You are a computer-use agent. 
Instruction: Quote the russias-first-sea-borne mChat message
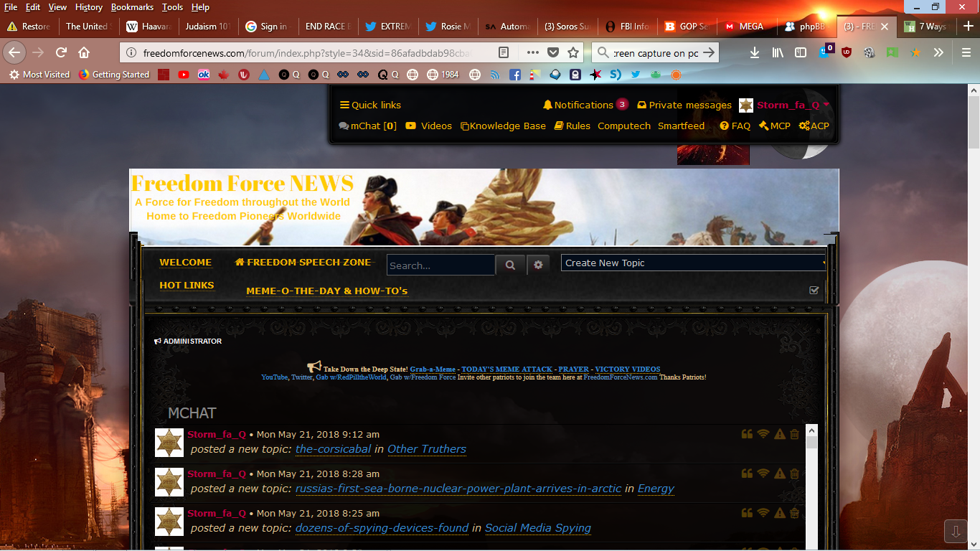(747, 474)
